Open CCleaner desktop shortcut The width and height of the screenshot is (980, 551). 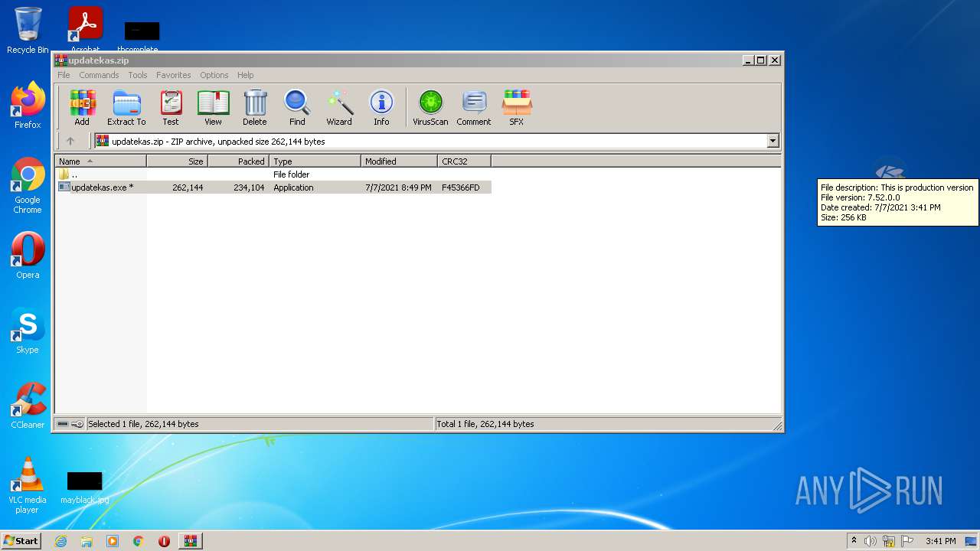tap(28, 406)
